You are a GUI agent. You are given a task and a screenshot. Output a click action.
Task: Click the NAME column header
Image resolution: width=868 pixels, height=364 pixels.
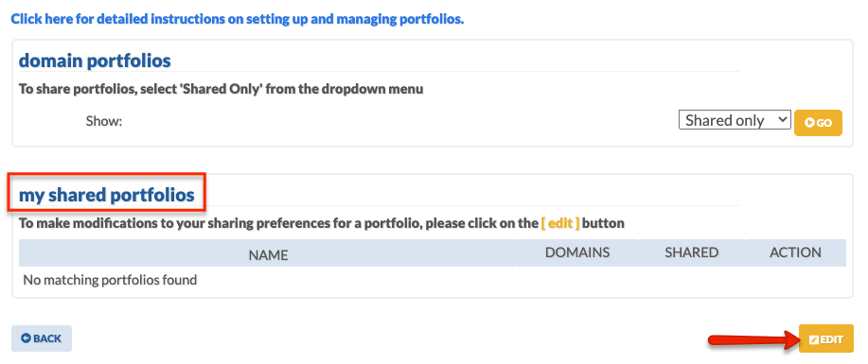[268, 254]
